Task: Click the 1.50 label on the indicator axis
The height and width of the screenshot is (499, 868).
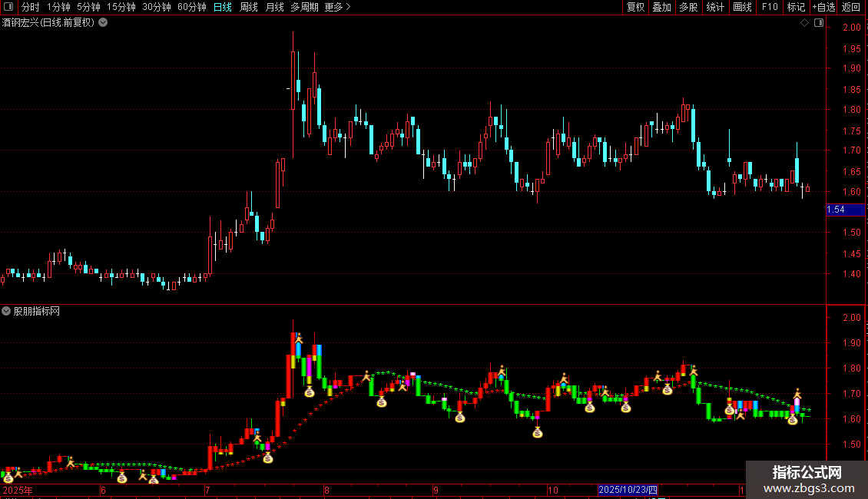Action: [x=851, y=444]
